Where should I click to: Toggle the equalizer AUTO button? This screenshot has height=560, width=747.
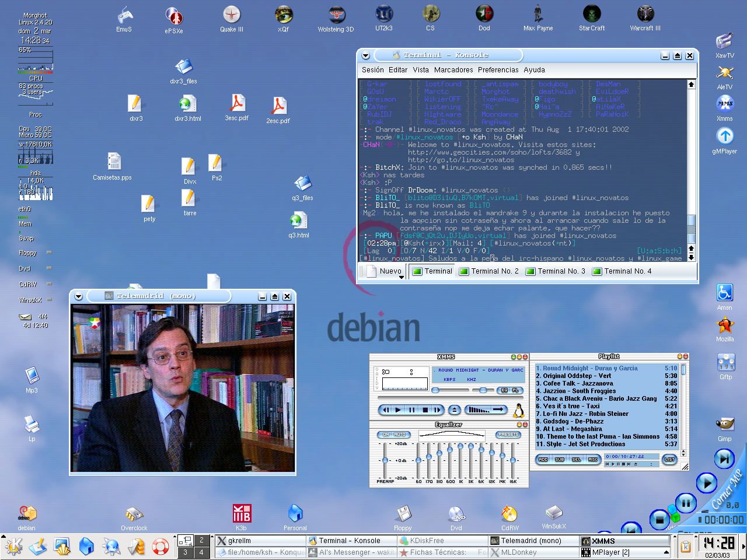(x=400, y=435)
